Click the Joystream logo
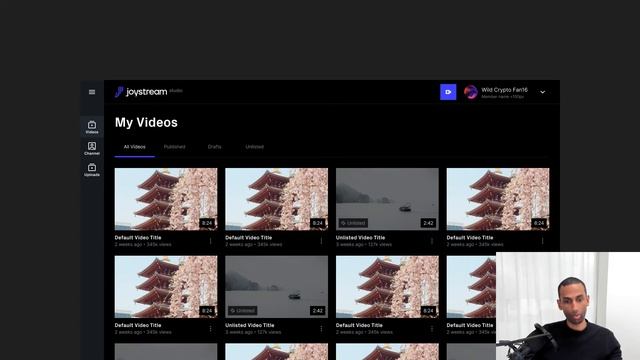 [141, 92]
